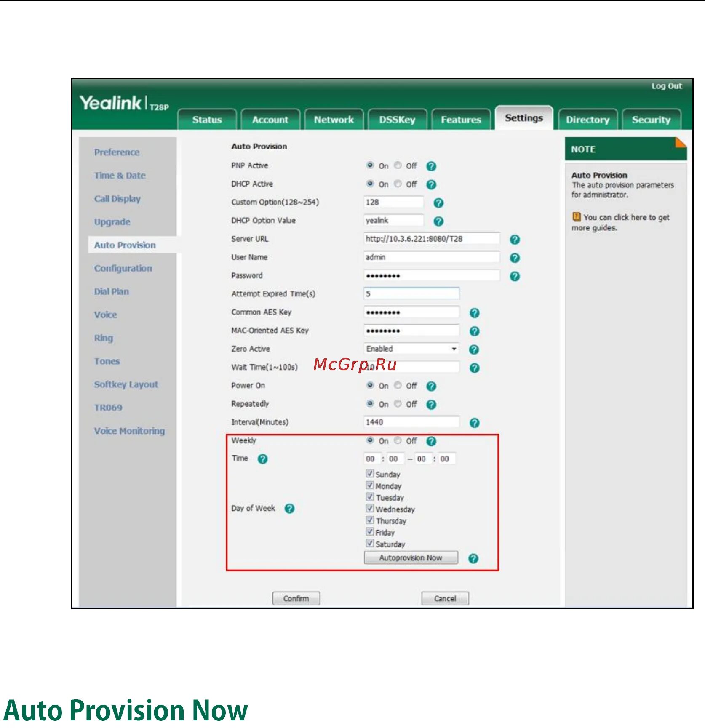Click help icon beside DHCP Active
Viewport: 705px width, 728px height.
[x=431, y=184]
